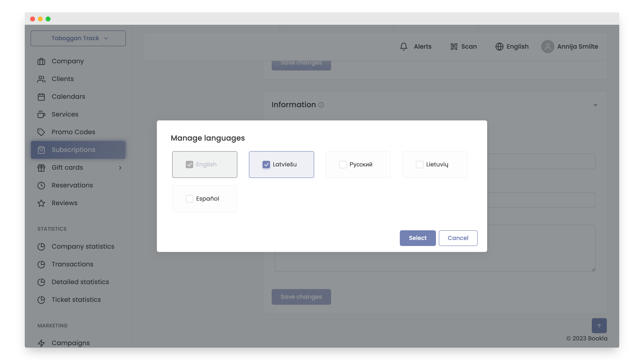Expand the Gift cards submenu chevron
Image resolution: width=644 pixels, height=360 pixels.
[x=120, y=167]
